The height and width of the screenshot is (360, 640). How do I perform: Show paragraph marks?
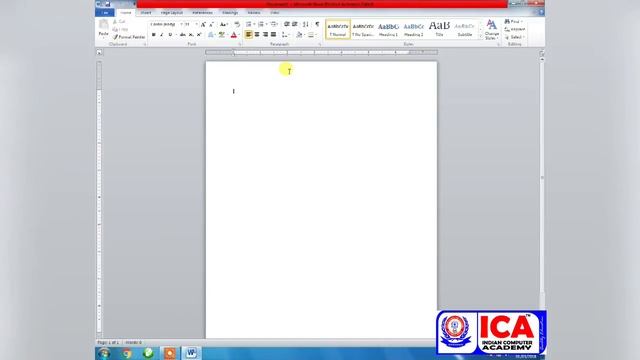point(317,24)
